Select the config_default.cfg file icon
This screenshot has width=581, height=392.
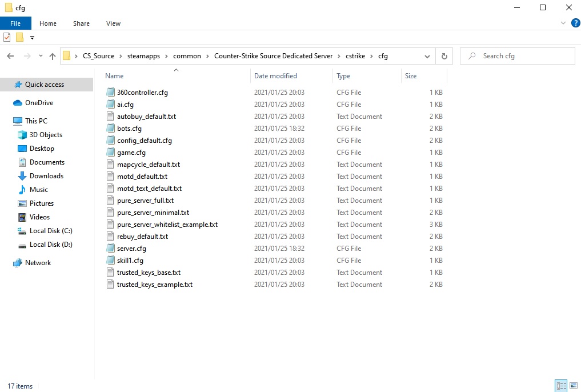pos(110,141)
